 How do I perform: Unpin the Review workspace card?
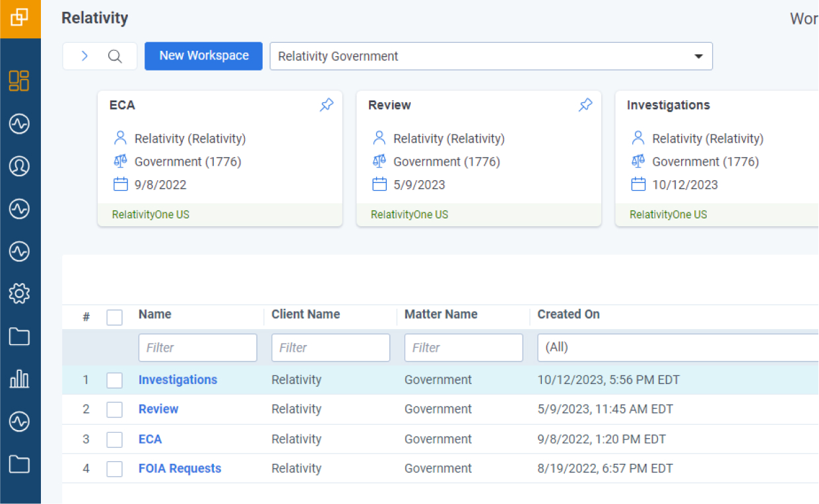click(x=585, y=105)
